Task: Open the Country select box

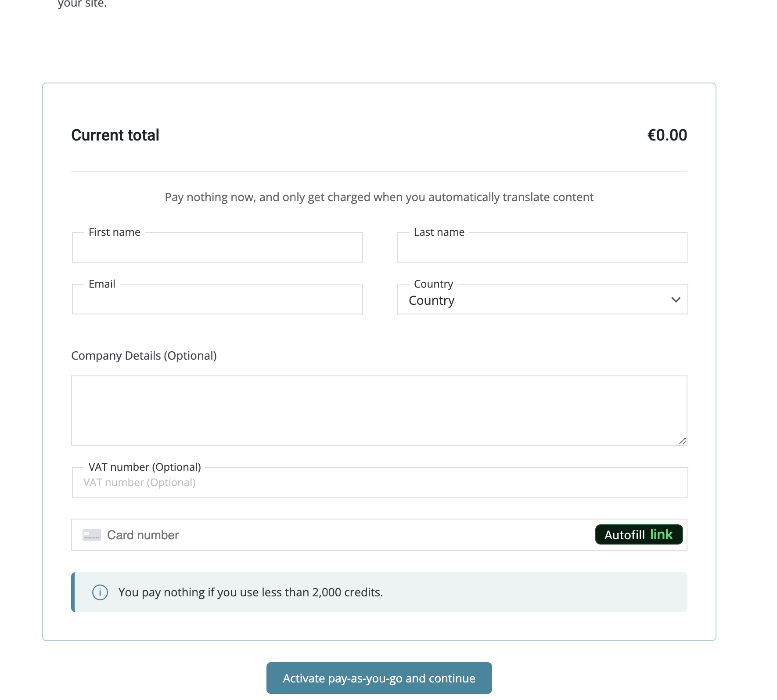Action: coord(543,299)
